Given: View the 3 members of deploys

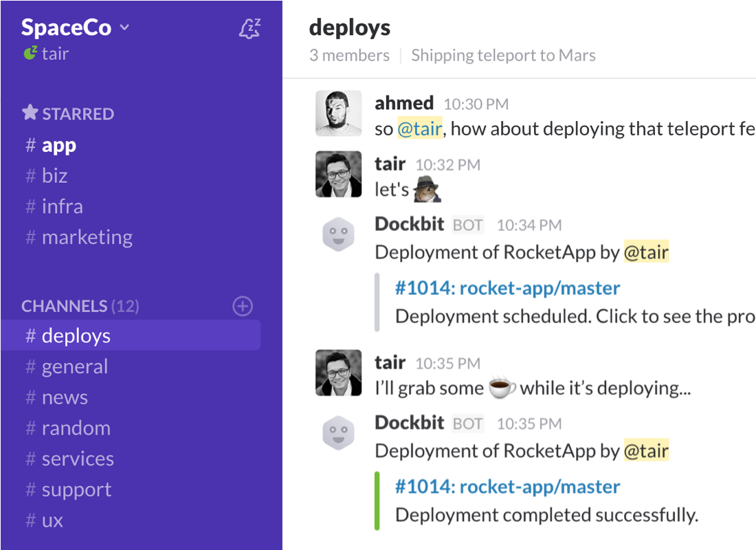Looking at the screenshot, I should pos(349,55).
